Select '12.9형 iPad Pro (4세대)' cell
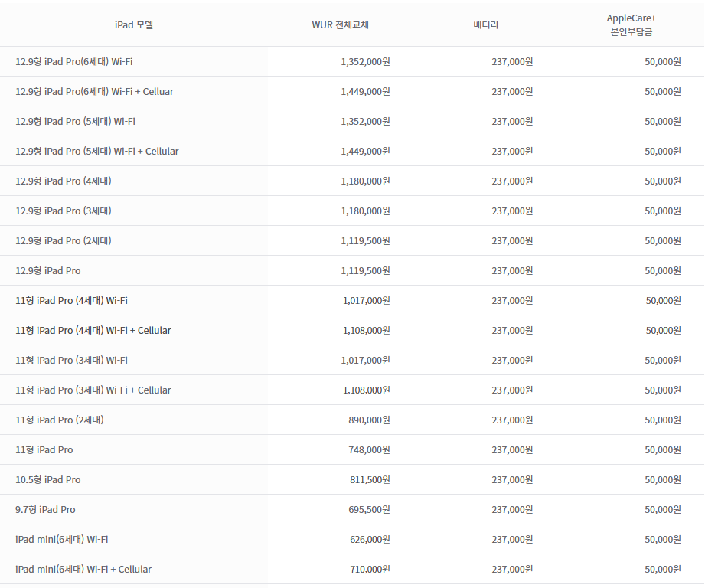This screenshot has height=588, width=705. click(64, 181)
